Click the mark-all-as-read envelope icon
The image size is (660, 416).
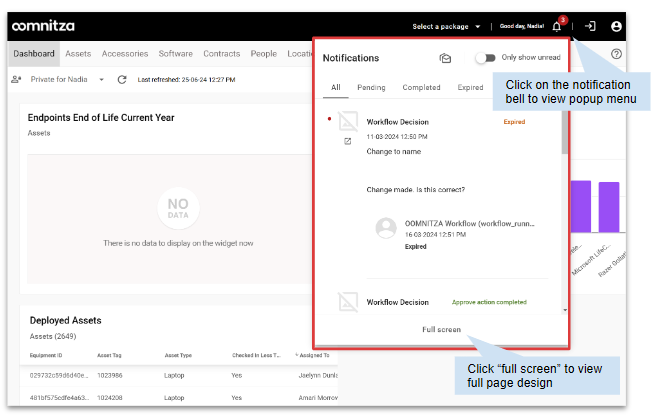(445, 58)
